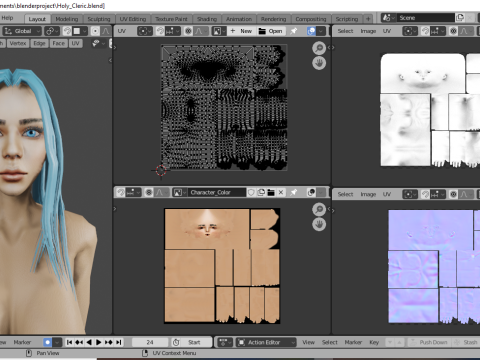Screen dimensions: 480x360
Task: Click the new image copy icon beside Character_Color
Action: [261, 192]
